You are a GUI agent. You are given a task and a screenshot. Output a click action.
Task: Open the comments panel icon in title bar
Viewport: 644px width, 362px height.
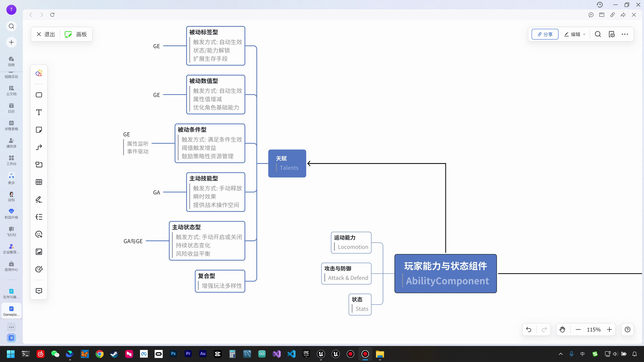pos(591,15)
